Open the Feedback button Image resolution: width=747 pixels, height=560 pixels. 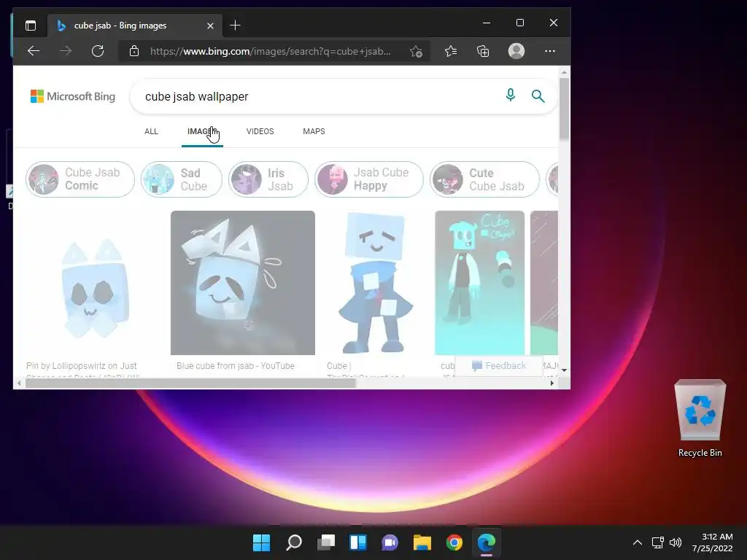499,366
